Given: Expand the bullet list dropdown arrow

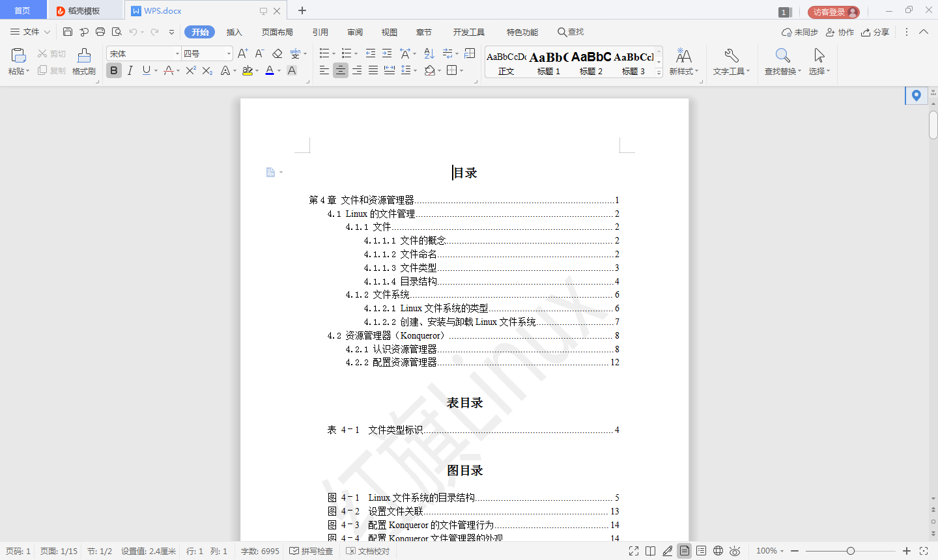Looking at the screenshot, I should point(334,54).
